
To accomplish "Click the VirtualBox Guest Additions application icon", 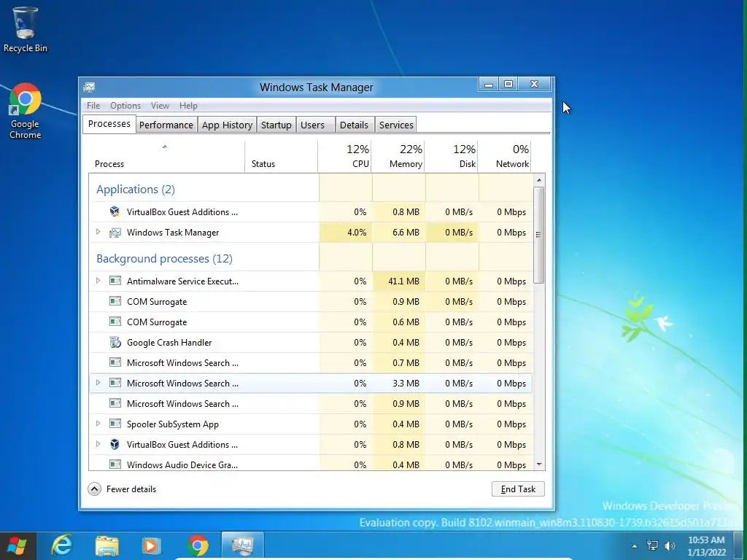I will click(115, 211).
